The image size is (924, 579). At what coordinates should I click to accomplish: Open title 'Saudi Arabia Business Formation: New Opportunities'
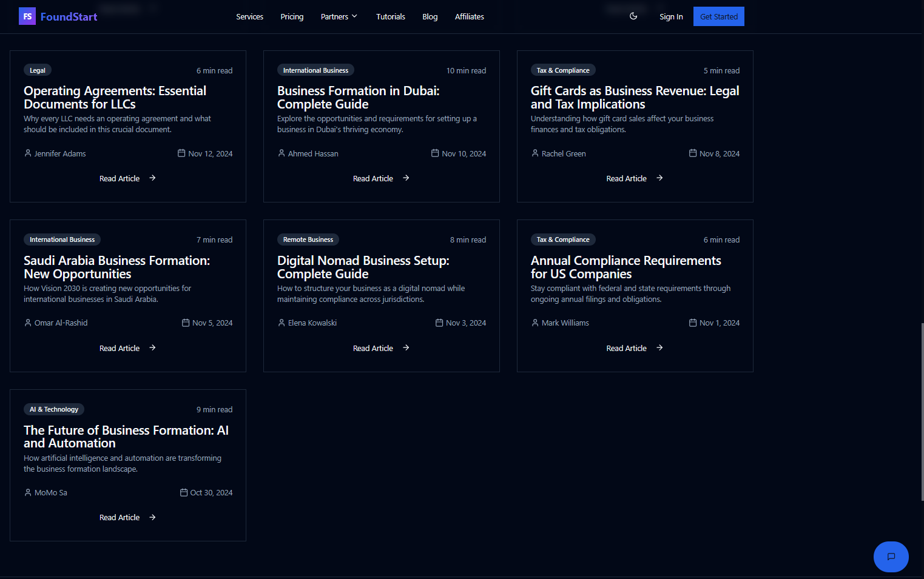tap(116, 267)
